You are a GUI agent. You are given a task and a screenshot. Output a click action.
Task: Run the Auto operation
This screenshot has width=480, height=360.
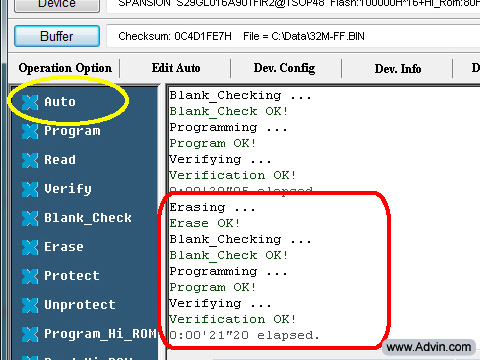(x=60, y=102)
